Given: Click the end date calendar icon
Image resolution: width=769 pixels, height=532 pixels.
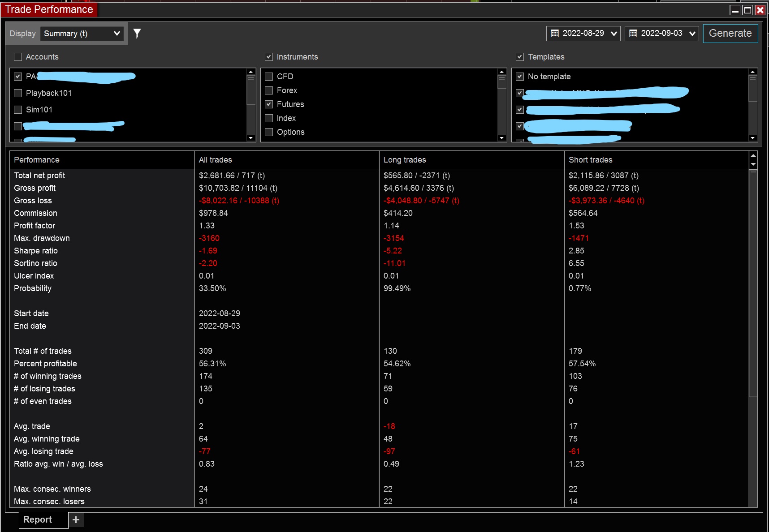Looking at the screenshot, I should 633,34.
